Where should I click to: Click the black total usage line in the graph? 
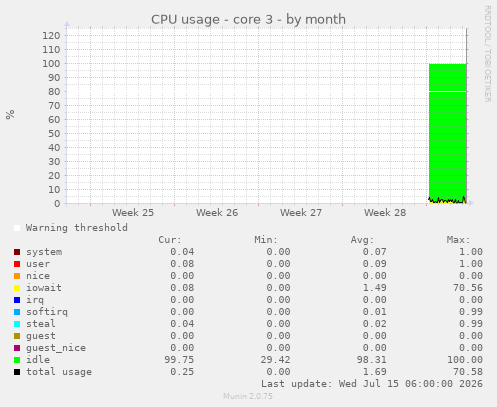pos(447,200)
